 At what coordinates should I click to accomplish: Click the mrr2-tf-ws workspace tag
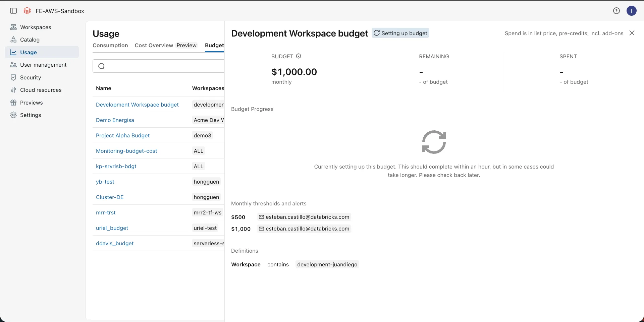pos(208,212)
